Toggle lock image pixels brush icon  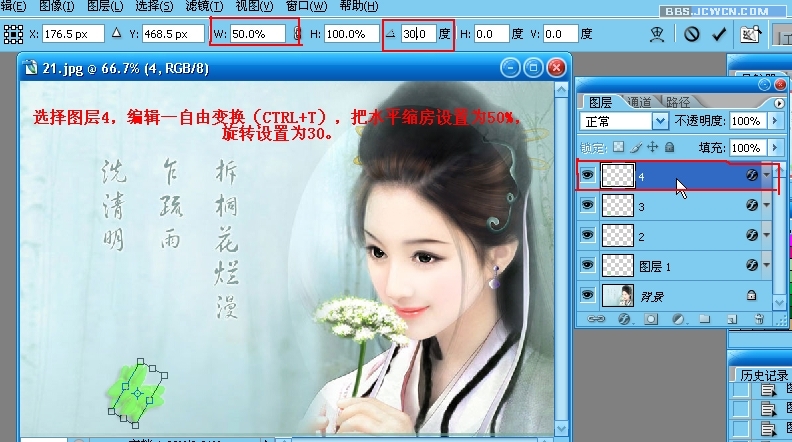coord(636,147)
